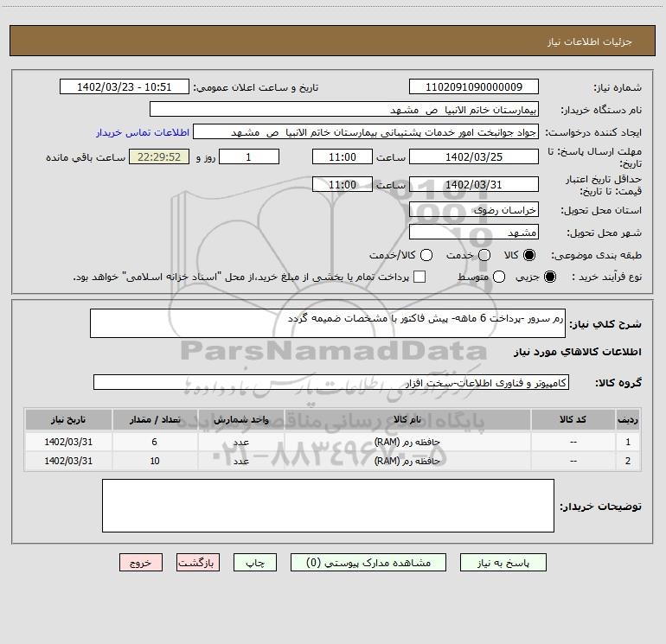Click the پاسخ به نیاز button
Screen dimensions: 666x644
(503, 563)
